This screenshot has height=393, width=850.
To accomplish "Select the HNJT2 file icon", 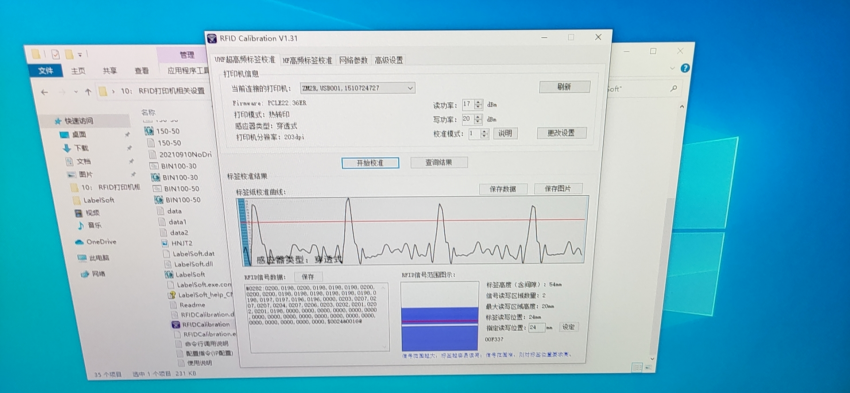I will click(165, 243).
